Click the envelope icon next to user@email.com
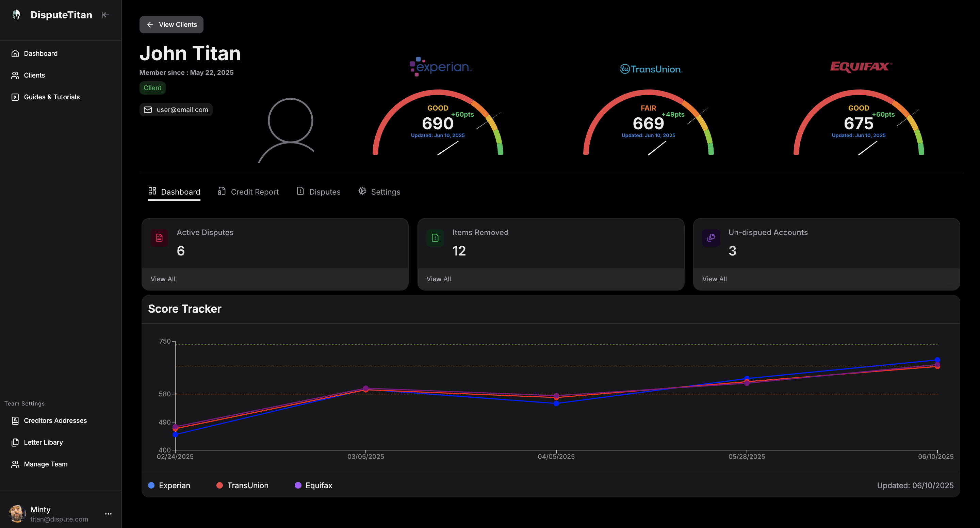Viewport: 980px width, 528px height. pyautogui.click(x=148, y=110)
